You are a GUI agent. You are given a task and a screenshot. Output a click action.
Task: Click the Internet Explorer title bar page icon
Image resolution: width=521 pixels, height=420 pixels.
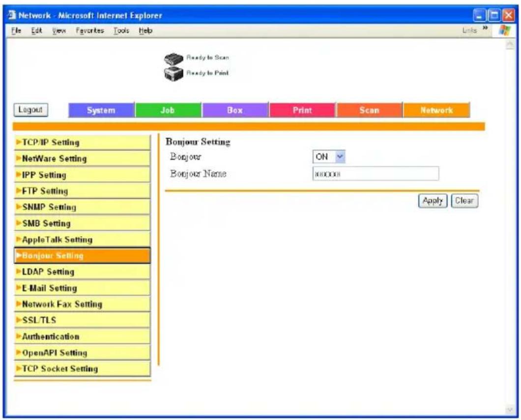pos(12,15)
